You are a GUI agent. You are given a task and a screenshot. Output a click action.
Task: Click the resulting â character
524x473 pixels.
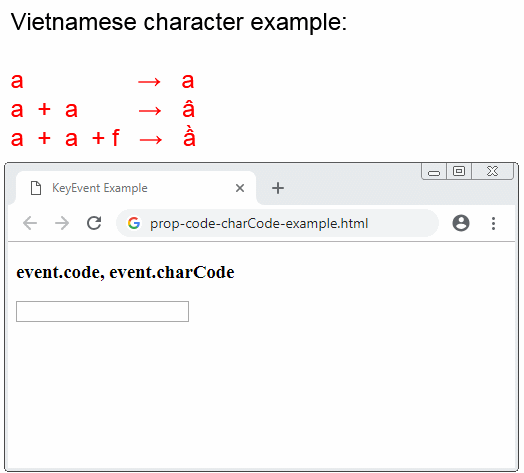tap(188, 109)
